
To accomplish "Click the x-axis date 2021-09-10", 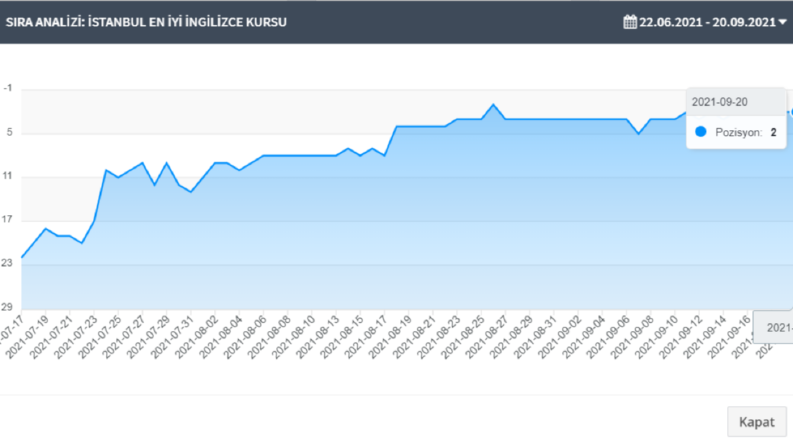I will coord(657,337).
